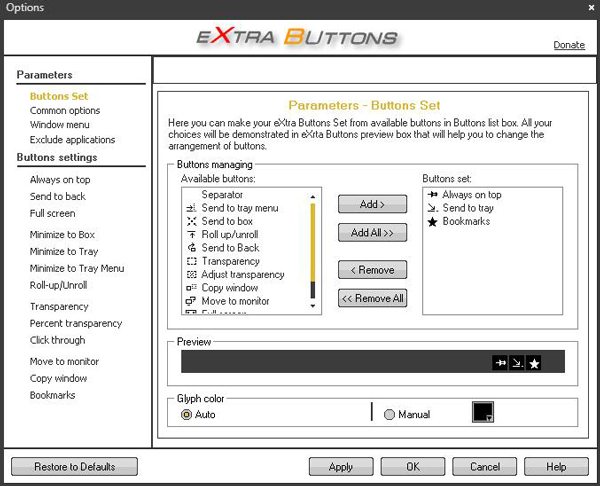Image resolution: width=600 pixels, height=486 pixels.
Task: Close the Options dialog window
Action: tap(591, 7)
